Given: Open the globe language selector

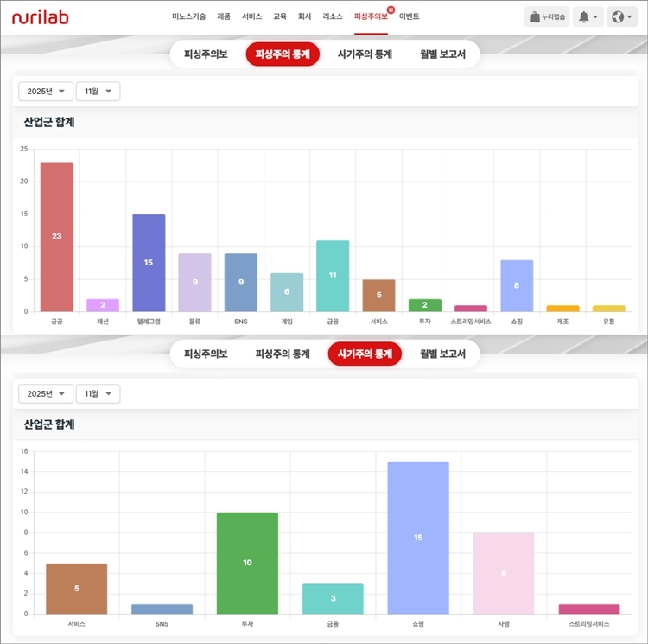Looking at the screenshot, I should point(621,16).
